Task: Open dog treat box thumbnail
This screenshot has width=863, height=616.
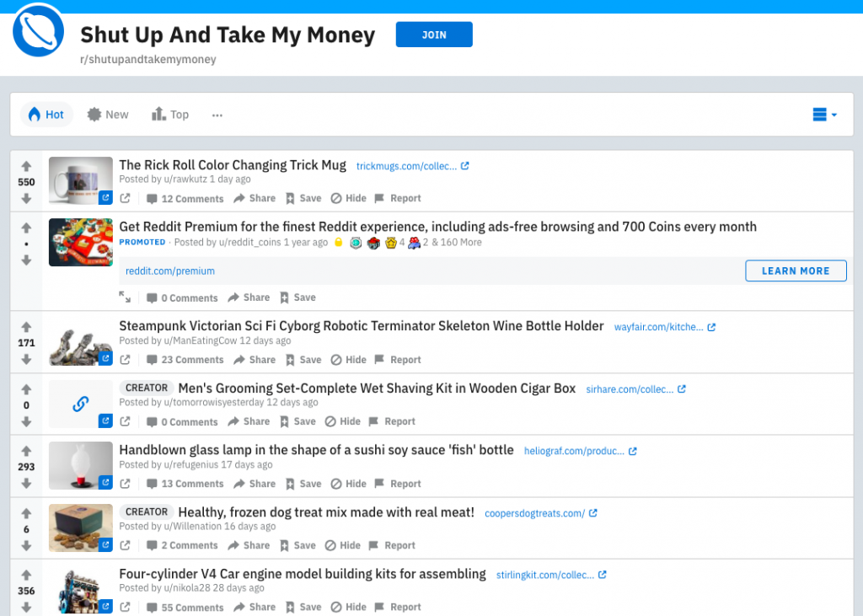Action: coord(80,528)
